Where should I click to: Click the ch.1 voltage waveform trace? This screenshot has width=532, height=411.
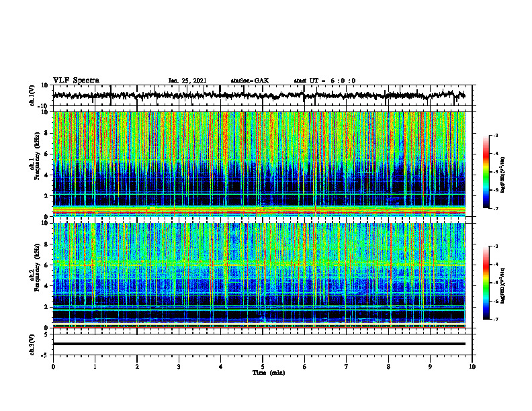(259, 95)
